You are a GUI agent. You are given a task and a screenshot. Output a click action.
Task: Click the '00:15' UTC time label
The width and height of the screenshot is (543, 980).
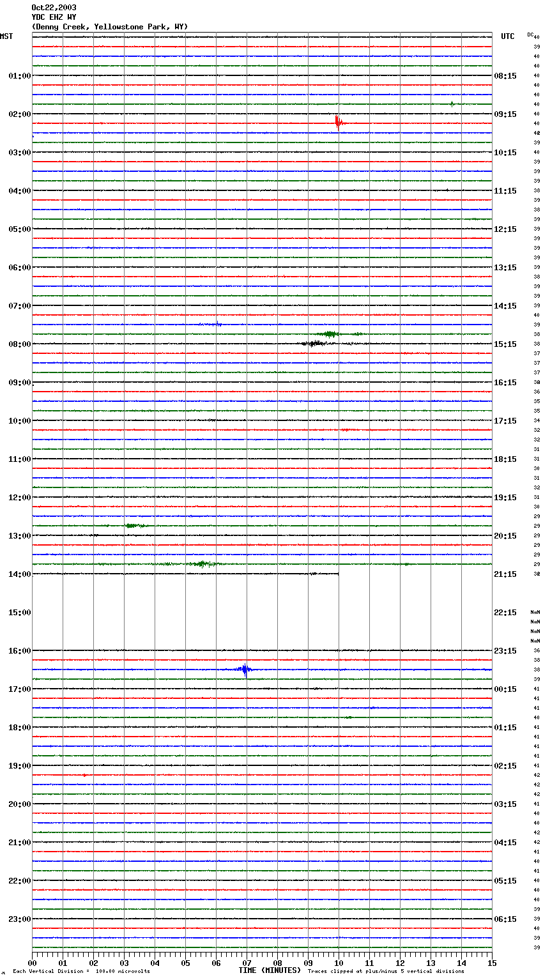(x=505, y=689)
